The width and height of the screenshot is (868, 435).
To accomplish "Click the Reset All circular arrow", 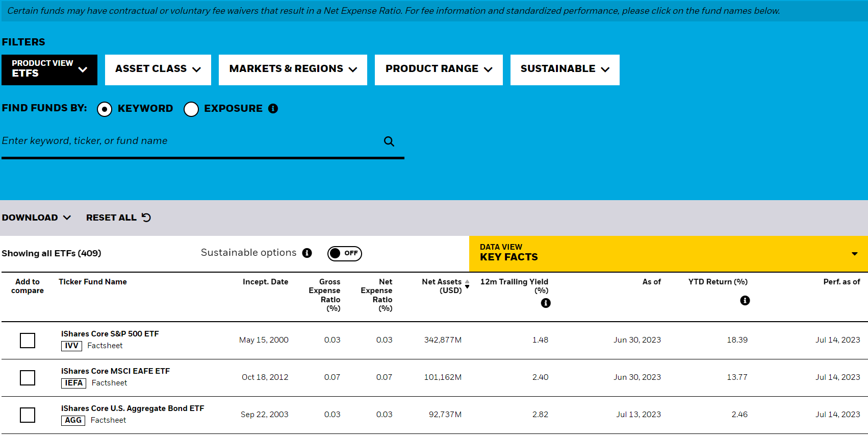I will (146, 217).
